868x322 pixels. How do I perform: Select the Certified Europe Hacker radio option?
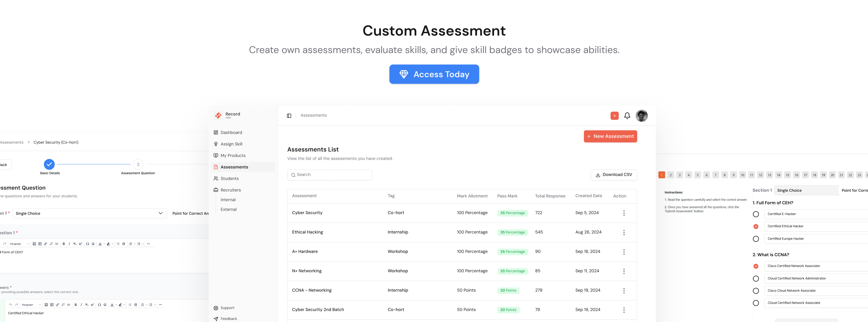point(755,239)
